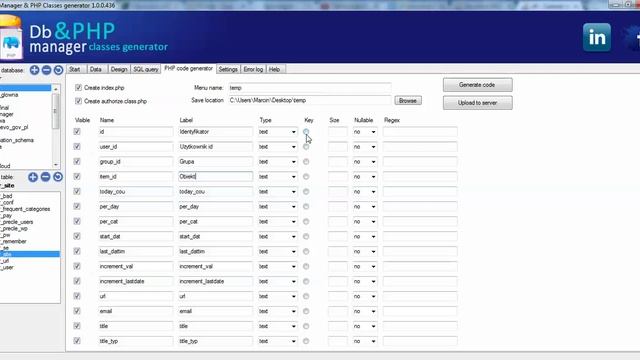Click scroll up arrow of database list
This screenshot has width=640, height=360.
tap(56, 89)
